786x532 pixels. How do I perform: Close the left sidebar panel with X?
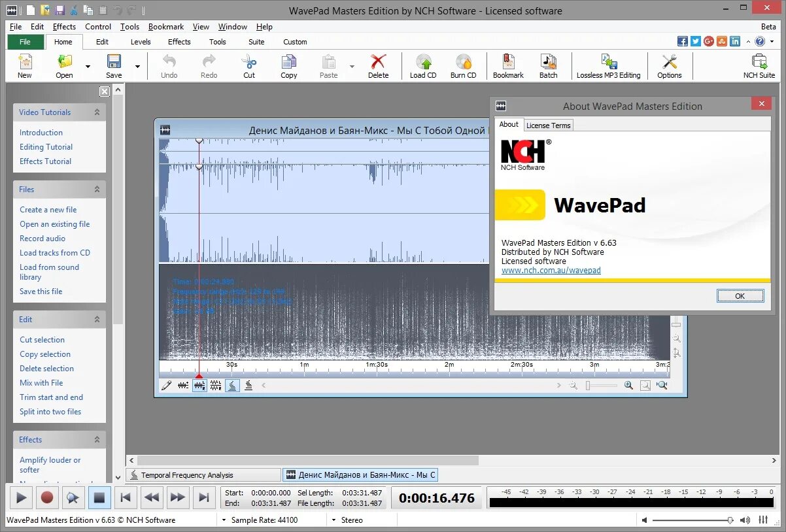click(x=104, y=91)
